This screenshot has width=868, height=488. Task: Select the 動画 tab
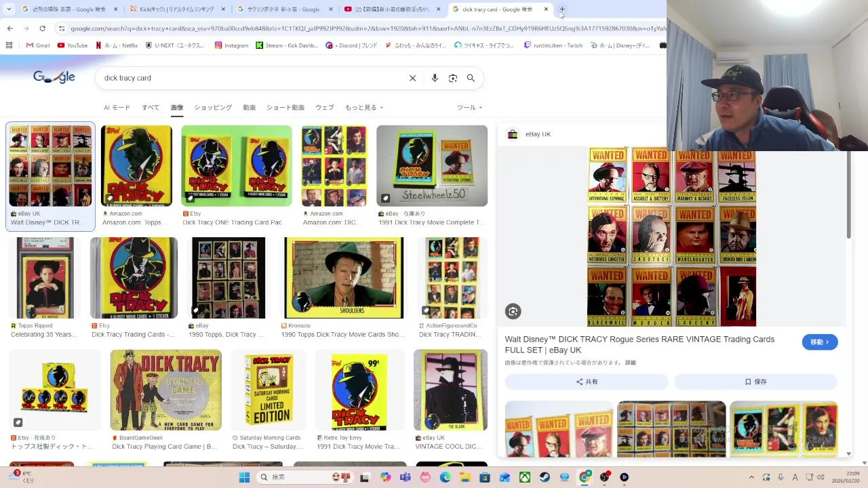click(250, 108)
